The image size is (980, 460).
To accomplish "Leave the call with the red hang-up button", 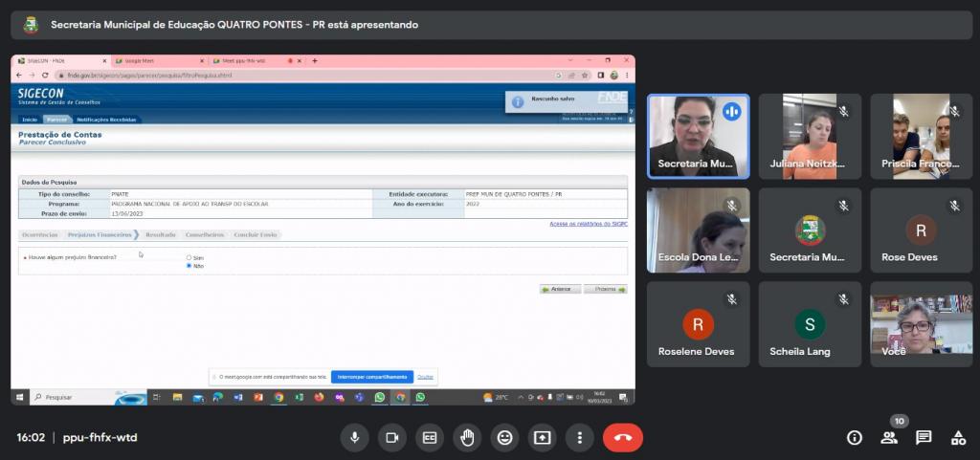I will coord(622,438).
